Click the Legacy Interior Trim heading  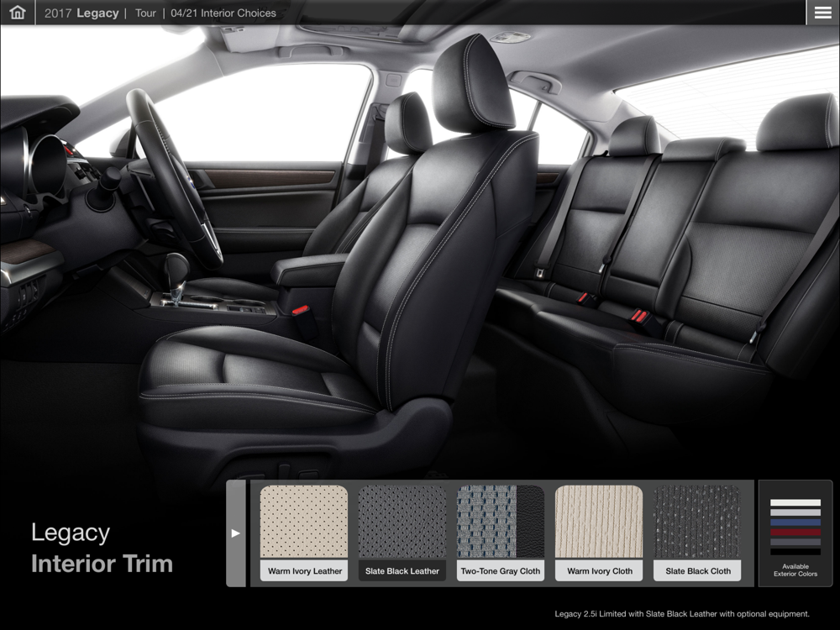[102, 548]
